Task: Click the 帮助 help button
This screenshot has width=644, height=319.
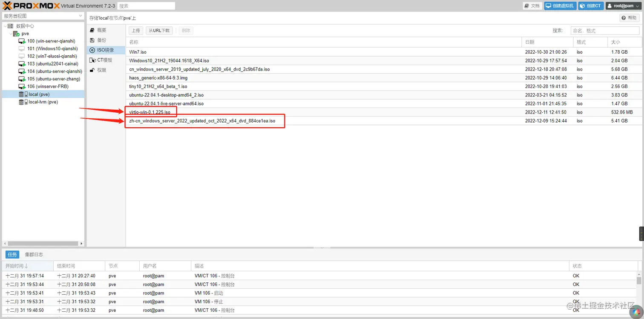Action: tap(630, 18)
